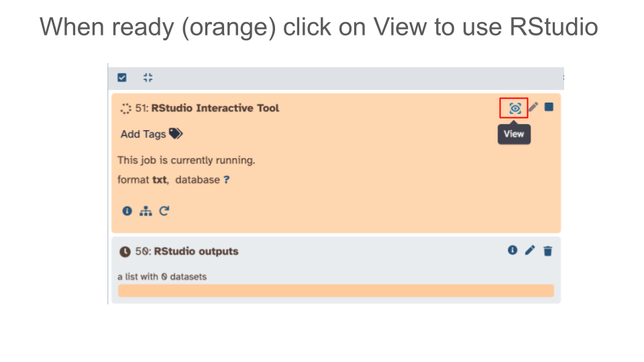Delete the RStudio outputs collection
Viewport: 644px width, 362px height.
click(x=548, y=251)
